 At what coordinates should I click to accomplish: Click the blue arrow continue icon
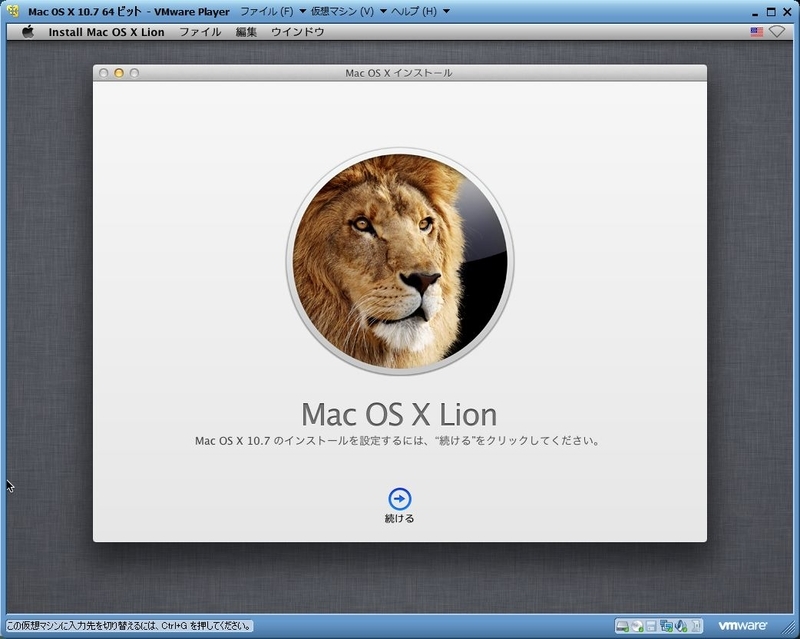[x=399, y=499]
